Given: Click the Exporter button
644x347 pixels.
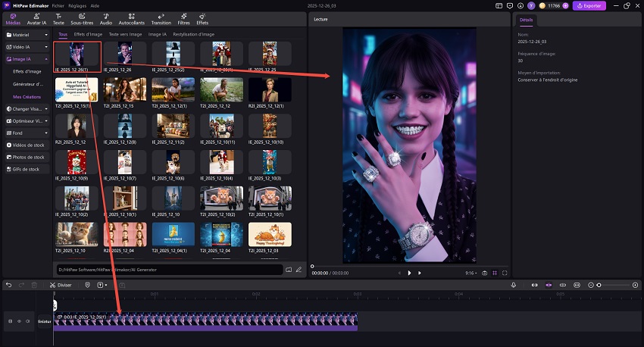Looking at the screenshot, I should tap(589, 5).
